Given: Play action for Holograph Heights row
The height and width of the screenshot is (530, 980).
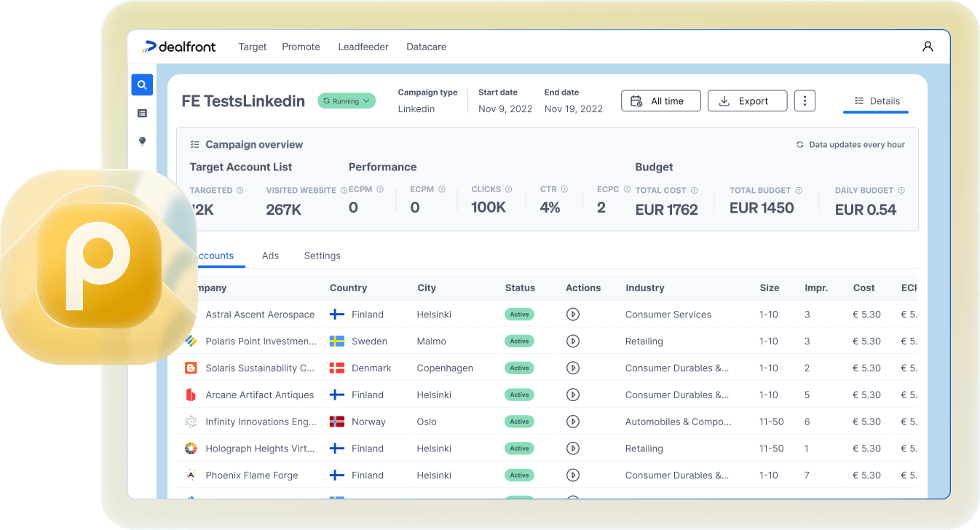Looking at the screenshot, I should (573, 448).
